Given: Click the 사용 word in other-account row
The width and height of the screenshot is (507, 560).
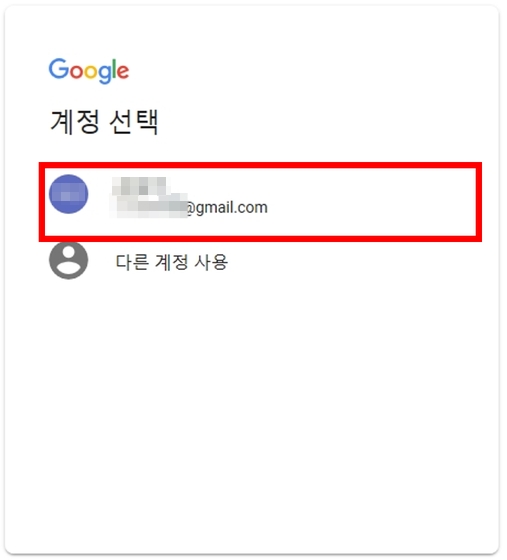Looking at the screenshot, I should click(x=211, y=262).
